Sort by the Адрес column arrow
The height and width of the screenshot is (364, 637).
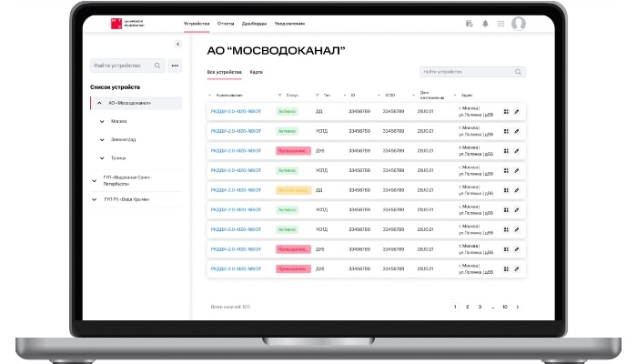(x=455, y=95)
